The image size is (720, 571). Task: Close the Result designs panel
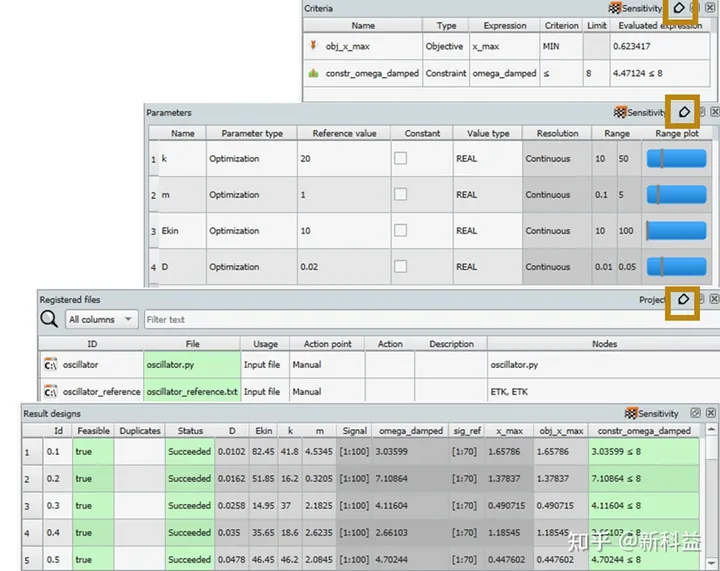click(x=710, y=413)
